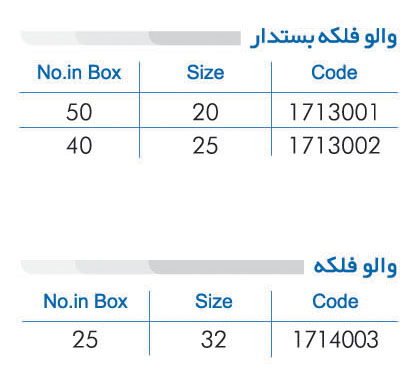Click code cell 1713002
Image resolution: width=418 pixels, height=376 pixels.
[334, 146]
